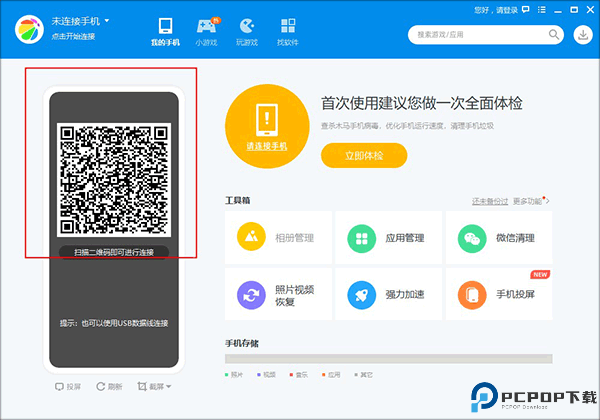
Task: Click the 您好，请登录 login link
Action: point(496,10)
